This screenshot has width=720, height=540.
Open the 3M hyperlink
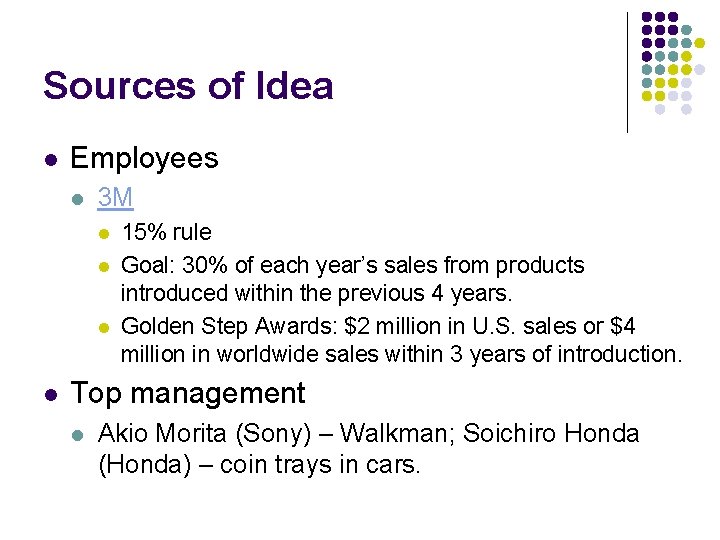click(115, 197)
